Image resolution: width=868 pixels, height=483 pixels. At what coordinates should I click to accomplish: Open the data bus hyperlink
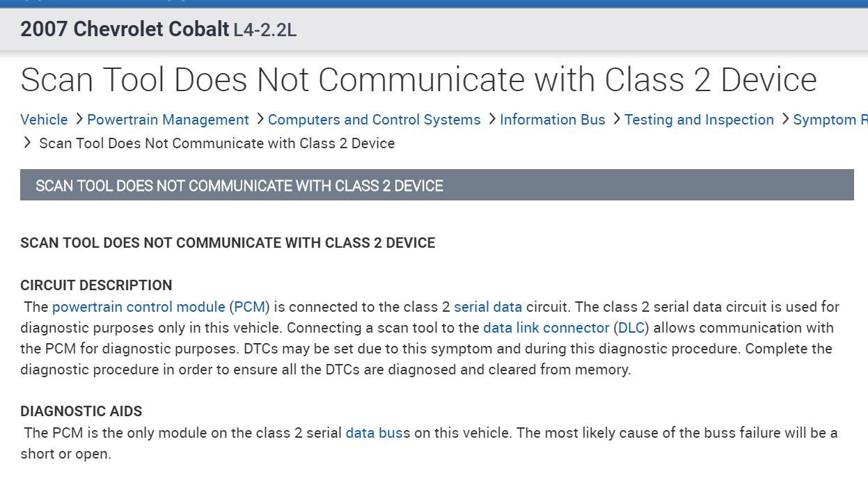[x=374, y=433]
